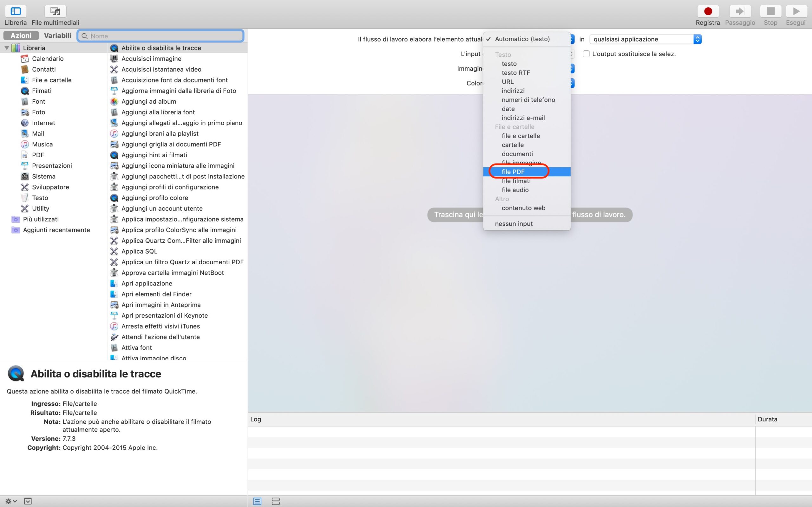The width and height of the screenshot is (812, 507).
Task: Click the Registra record button
Action: pyautogui.click(x=708, y=12)
